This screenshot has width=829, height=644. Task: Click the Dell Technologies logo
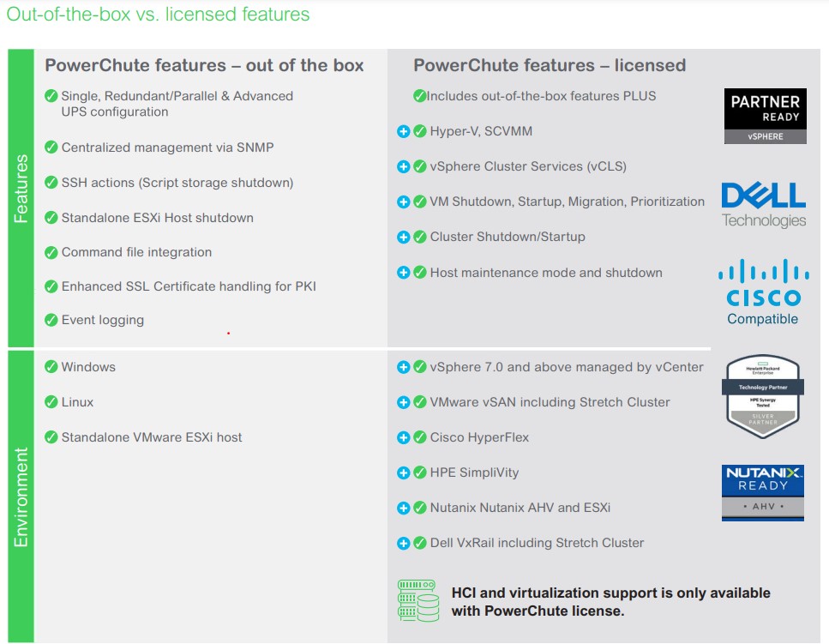click(x=764, y=205)
